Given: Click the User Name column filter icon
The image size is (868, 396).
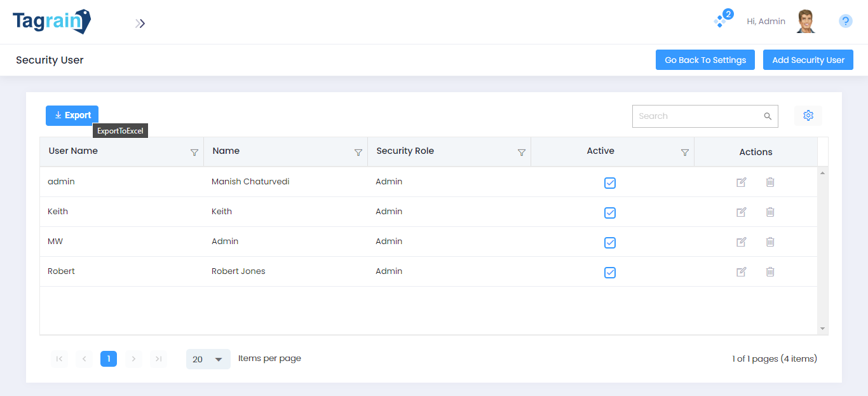Looking at the screenshot, I should tap(194, 153).
